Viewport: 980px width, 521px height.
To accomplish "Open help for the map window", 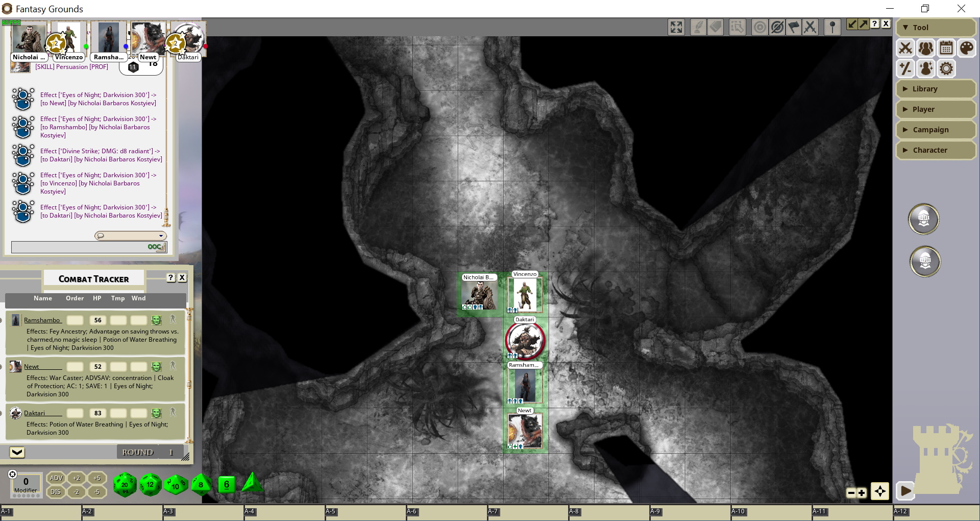I will 875,24.
